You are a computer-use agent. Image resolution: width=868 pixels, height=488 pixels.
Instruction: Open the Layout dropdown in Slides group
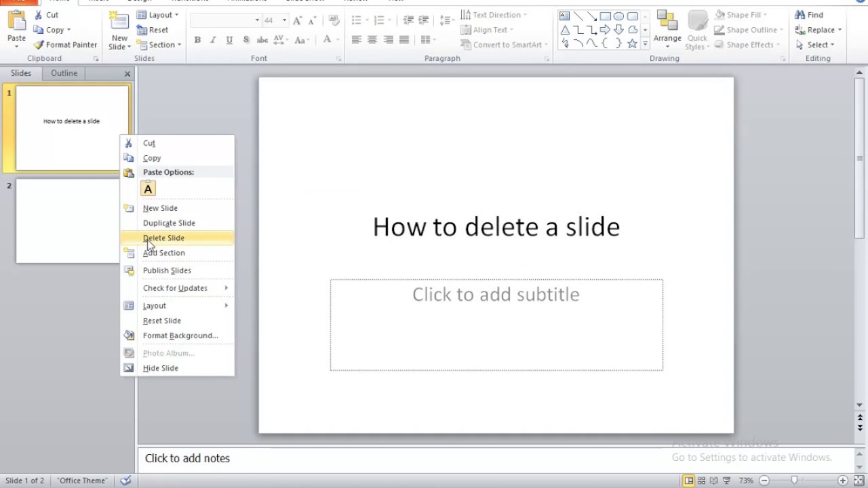(158, 15)
